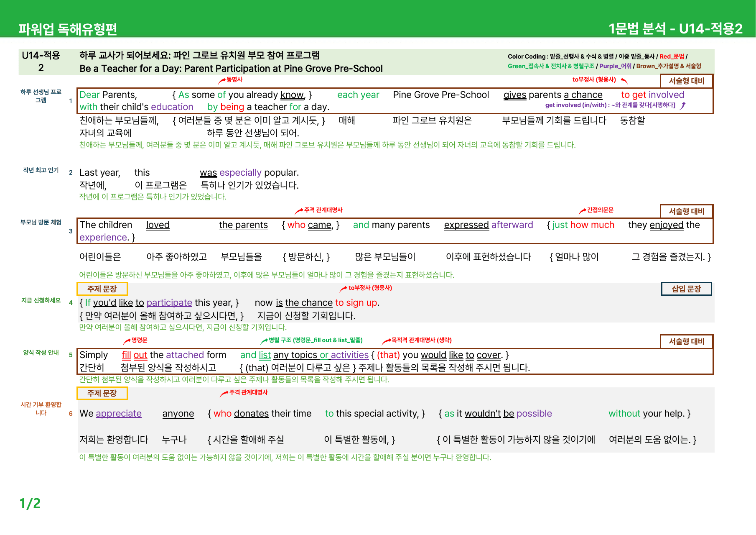Click the page number '1/2'
The image size is (756, 535).
pyautogui.click(x=30, y=503)
